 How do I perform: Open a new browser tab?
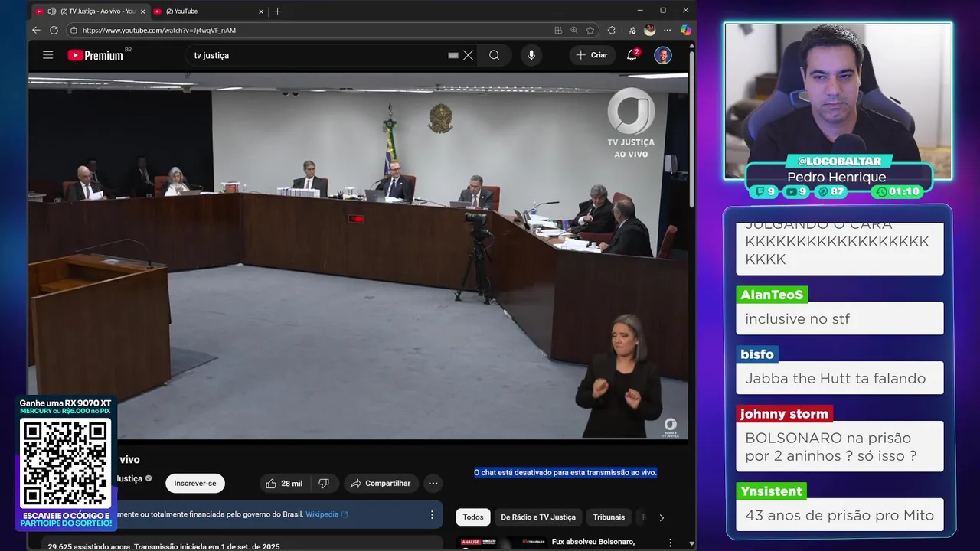click(277, 11)
